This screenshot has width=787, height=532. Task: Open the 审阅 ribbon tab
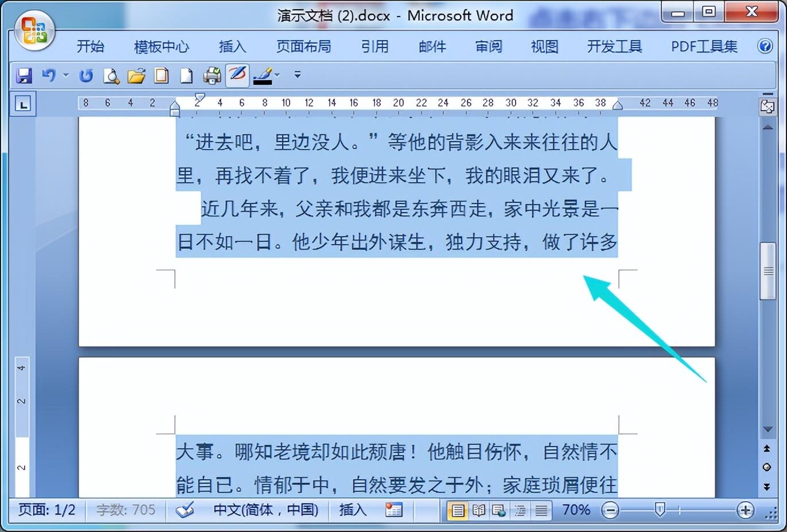point(488,46)
